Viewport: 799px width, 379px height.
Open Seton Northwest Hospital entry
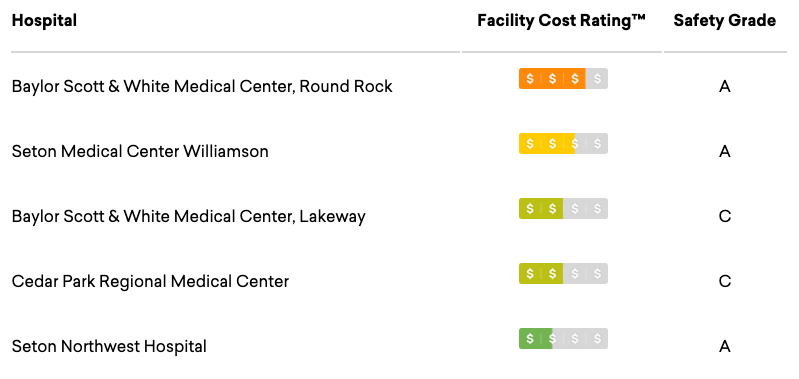point(109,346)
